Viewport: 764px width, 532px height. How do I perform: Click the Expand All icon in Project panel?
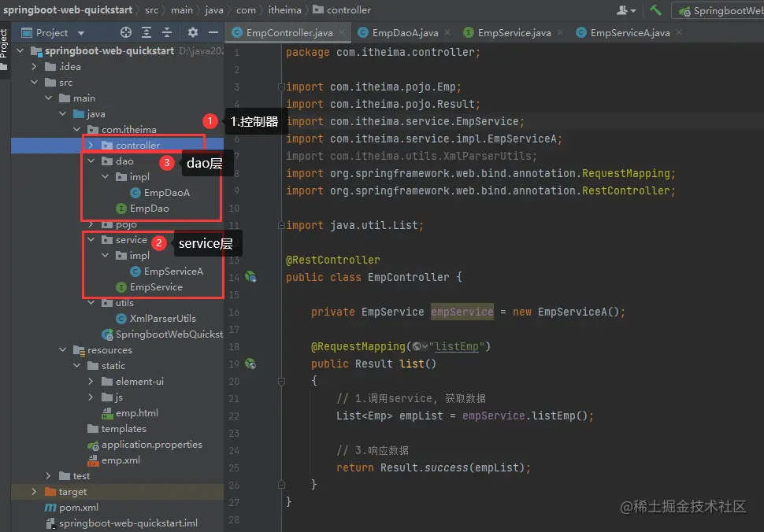pyautogui.click(x=146, y=32)
